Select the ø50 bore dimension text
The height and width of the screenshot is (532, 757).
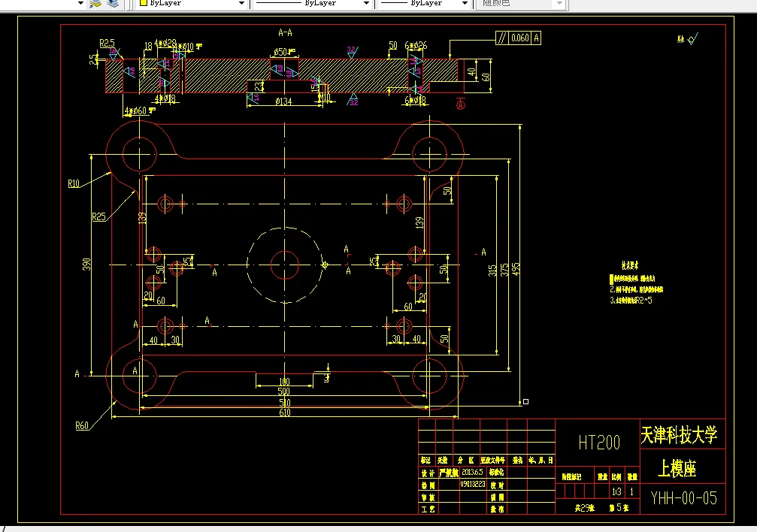[x=284, y=52]
